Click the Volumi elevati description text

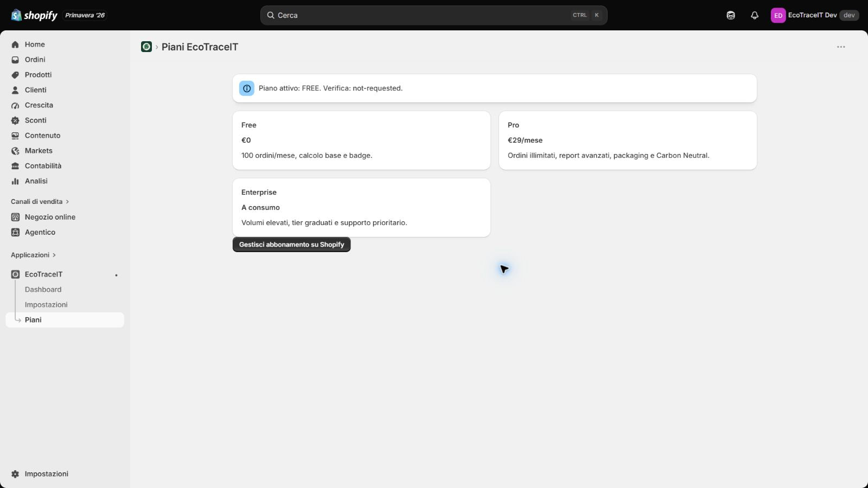pyautogui.click(x=324, y=223)
